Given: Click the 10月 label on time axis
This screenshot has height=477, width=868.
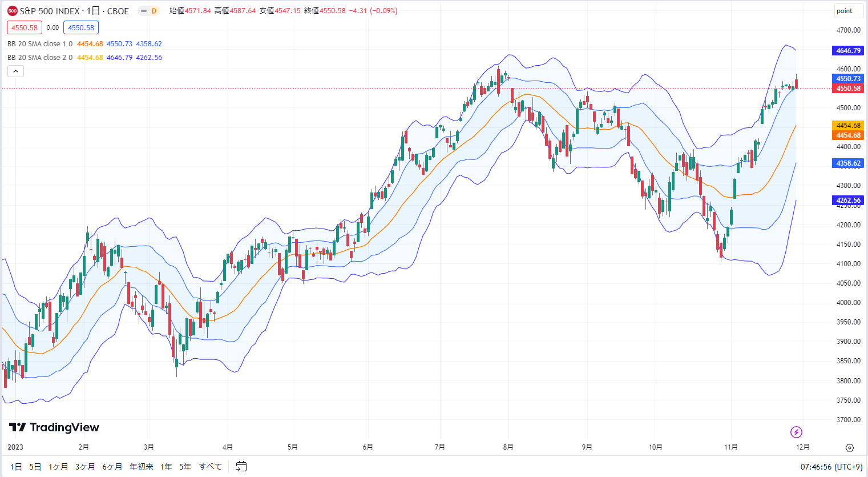Looking at the screenshot, I should [656, 447].
